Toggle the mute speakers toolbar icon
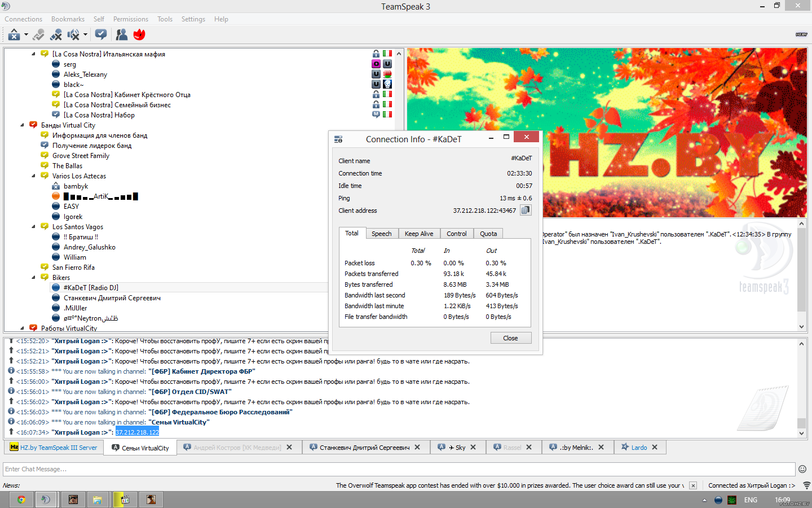Screen dimensions: 812x508 [73, 35]
